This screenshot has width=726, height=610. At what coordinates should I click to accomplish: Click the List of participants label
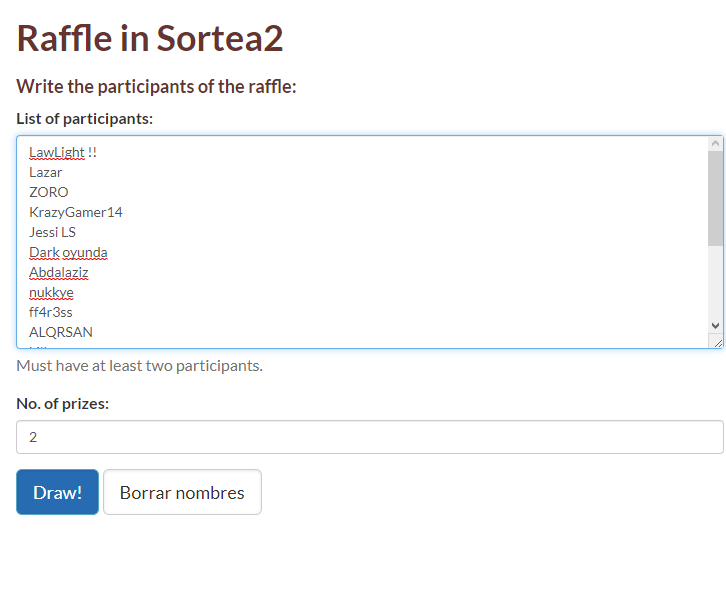85,119
